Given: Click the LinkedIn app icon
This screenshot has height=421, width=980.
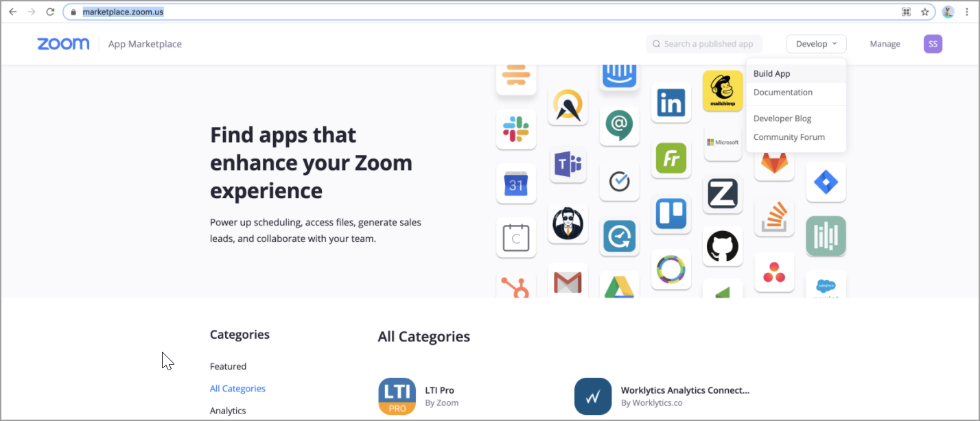Looking at the screenshot, I should click(670, 103).
